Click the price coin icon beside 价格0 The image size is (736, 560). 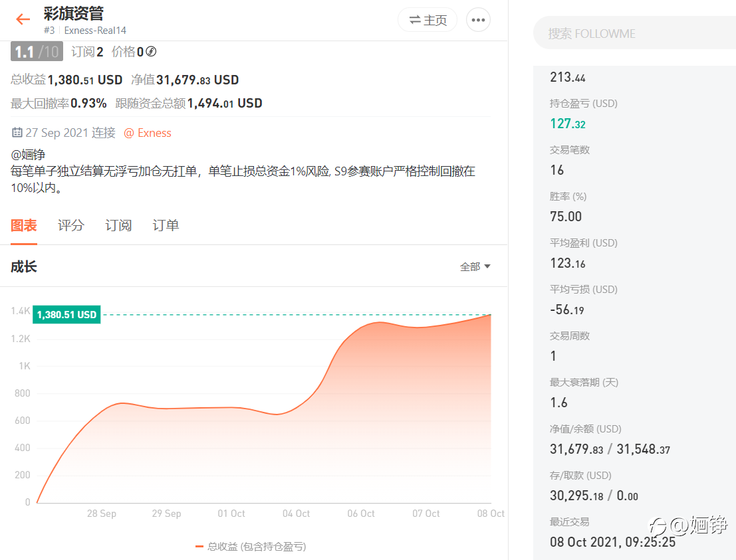pos(151,52)
